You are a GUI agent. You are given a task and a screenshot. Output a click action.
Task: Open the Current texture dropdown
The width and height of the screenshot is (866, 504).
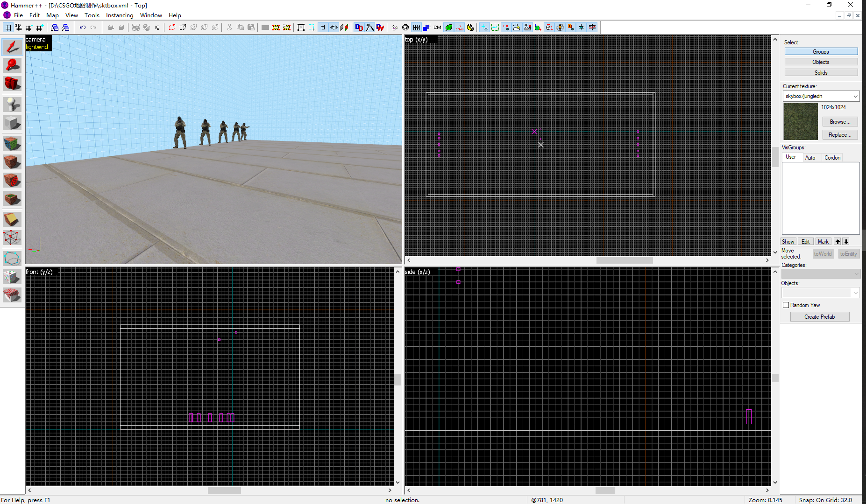821,96
